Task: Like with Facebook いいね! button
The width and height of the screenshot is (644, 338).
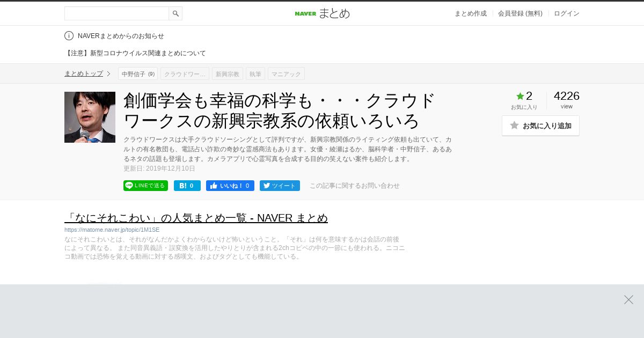Action: 230,186
